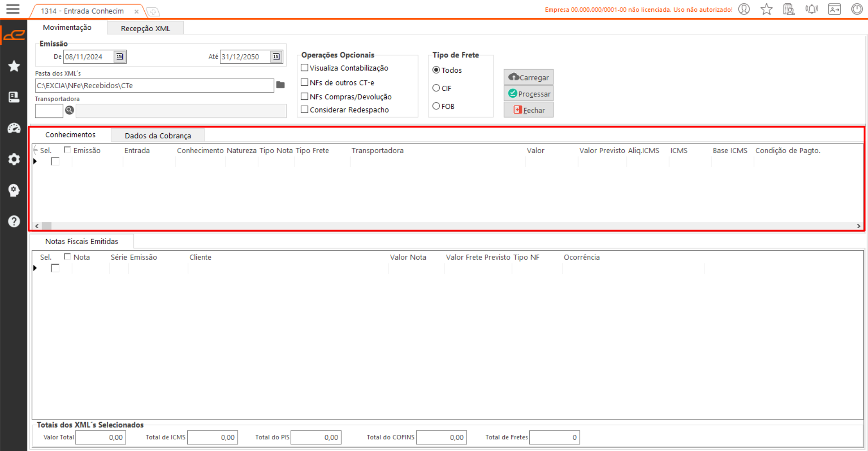Open calendar picker for Até date
Viewport: 868px width, 451px height.
click(276, 56)
